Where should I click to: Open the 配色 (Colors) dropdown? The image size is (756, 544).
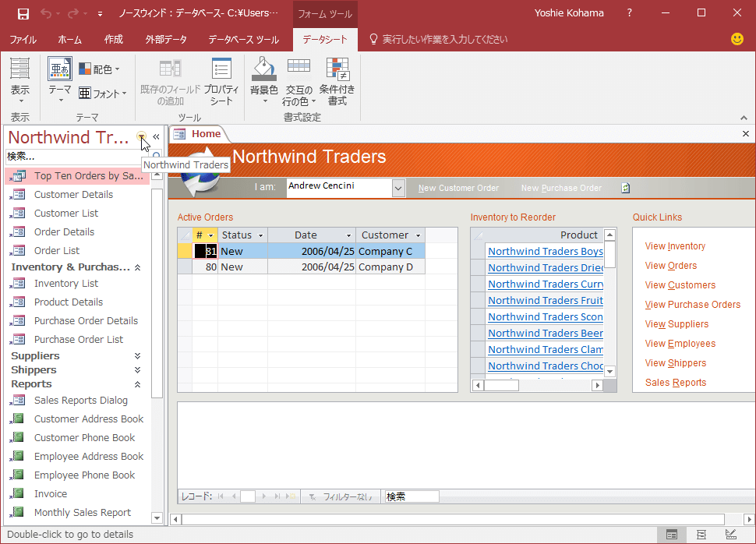coord(99,69)
